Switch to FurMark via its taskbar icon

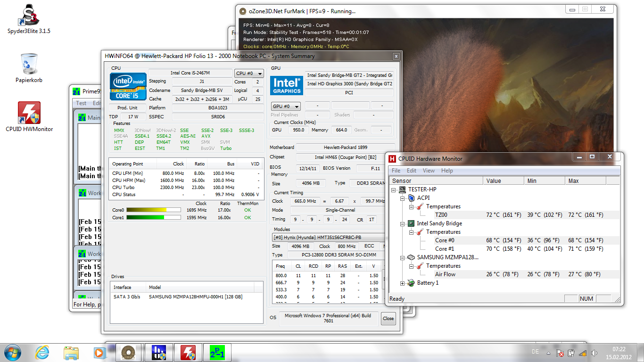127,352
